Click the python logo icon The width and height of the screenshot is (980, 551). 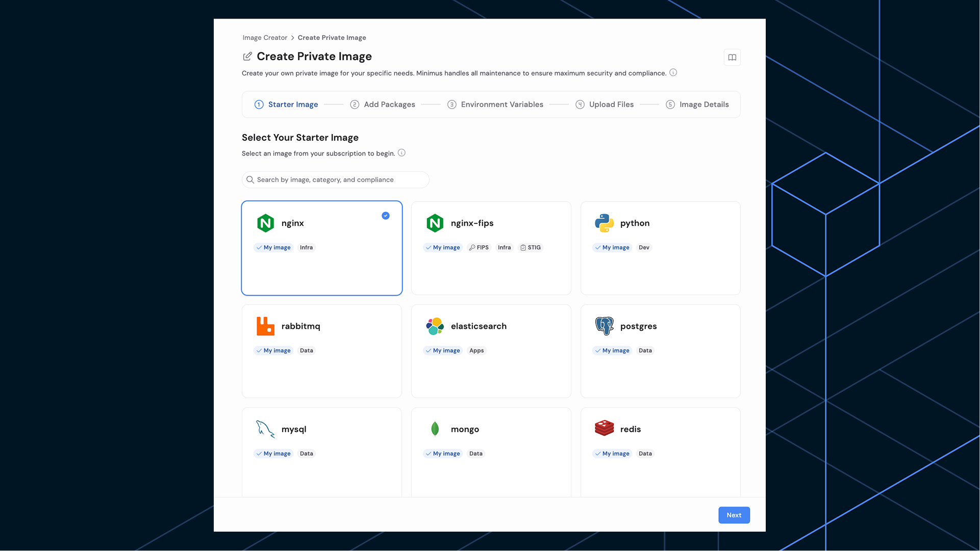click(x=604, y=223)
